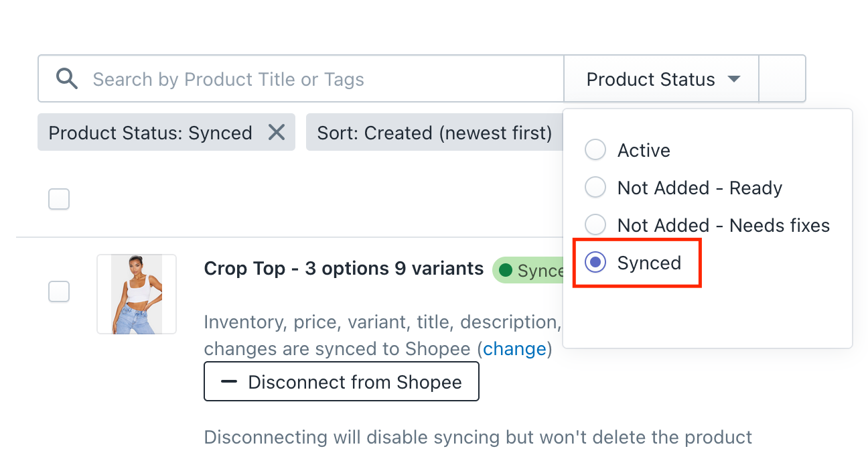
Task: Open the Crop Top product thumbnail
Action: (x=137, y=294)
